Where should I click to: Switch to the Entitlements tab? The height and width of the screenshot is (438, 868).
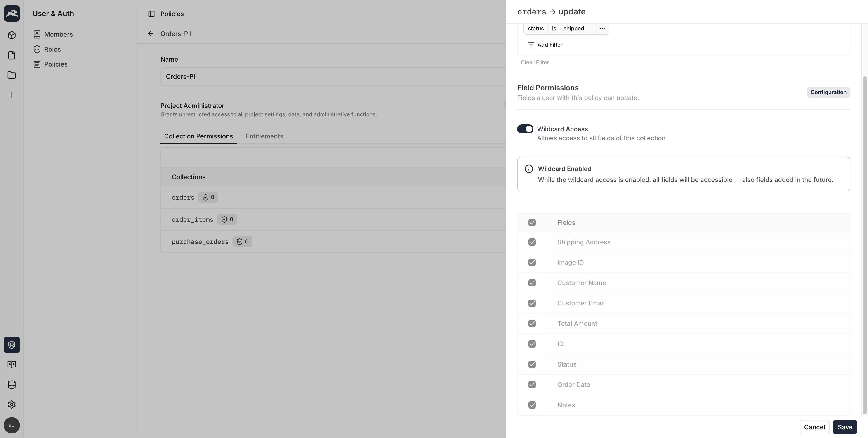coord(264,136)
